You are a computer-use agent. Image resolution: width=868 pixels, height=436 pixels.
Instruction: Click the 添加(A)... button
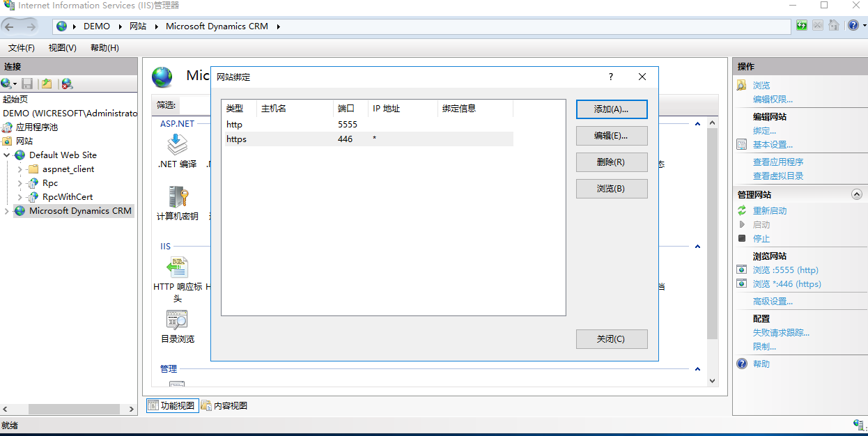coord(612,109)
